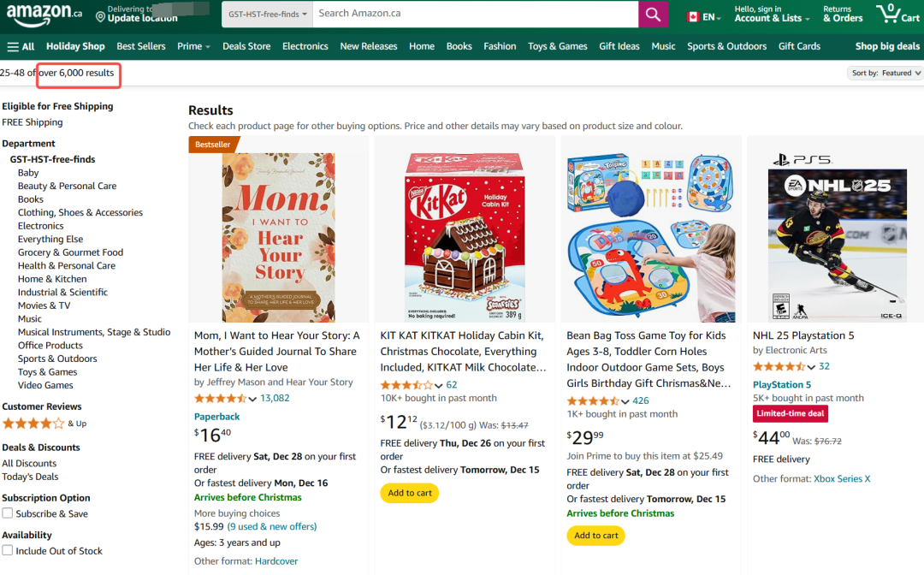Expand the Account & Lists menu

[772, 15]
